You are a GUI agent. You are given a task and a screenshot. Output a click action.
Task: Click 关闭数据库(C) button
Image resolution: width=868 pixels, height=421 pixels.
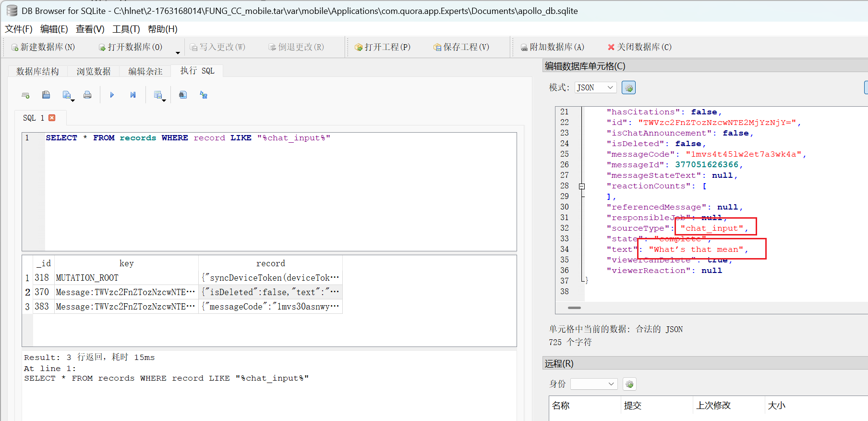pos(639,47)
